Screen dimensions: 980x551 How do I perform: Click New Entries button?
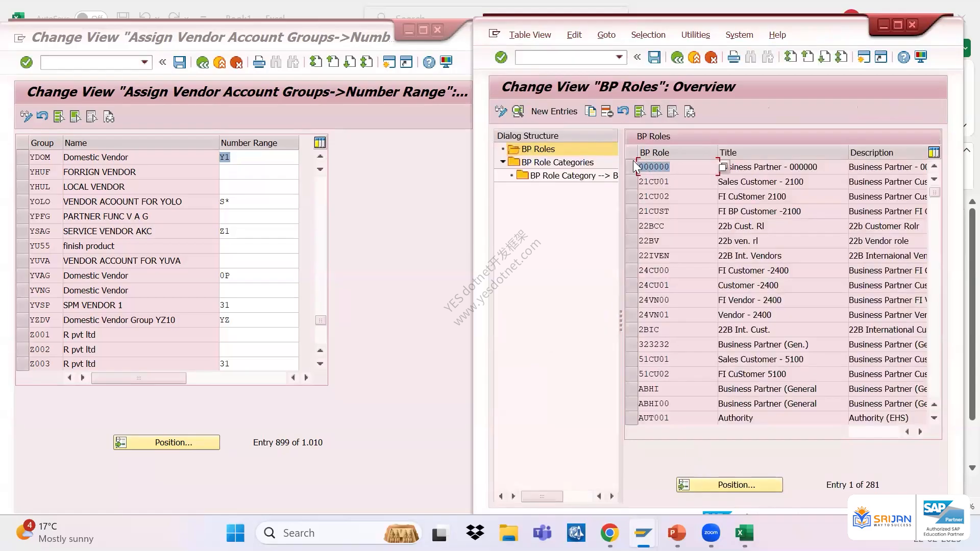coord(554,111)
